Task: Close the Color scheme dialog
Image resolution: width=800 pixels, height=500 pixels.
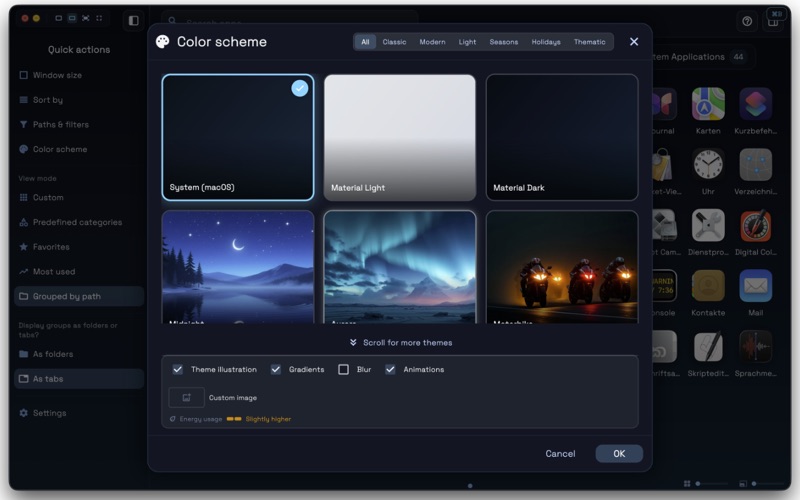Action: (x=634, y=42)
